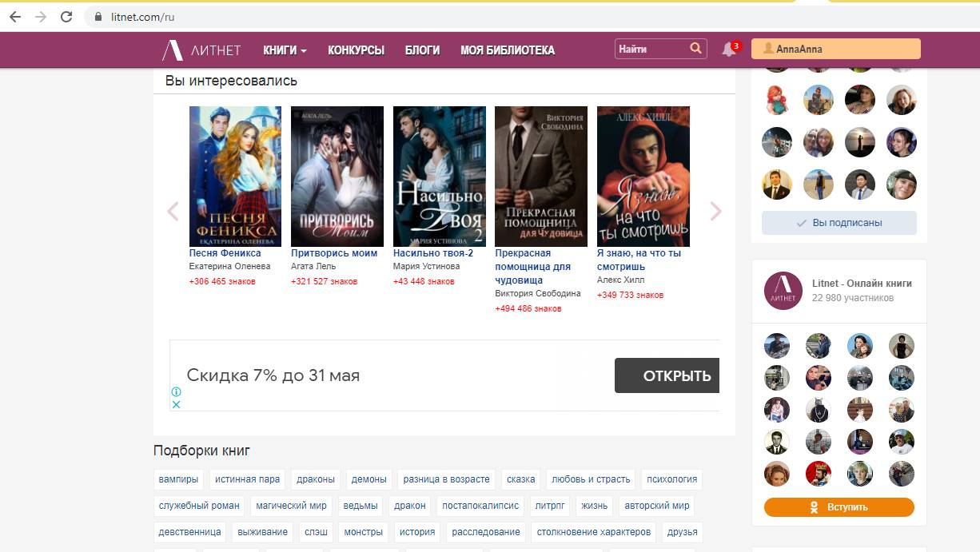Select the 'вампиры' tag
This screenshot has width=980, height=552.
tap(178, 479)
